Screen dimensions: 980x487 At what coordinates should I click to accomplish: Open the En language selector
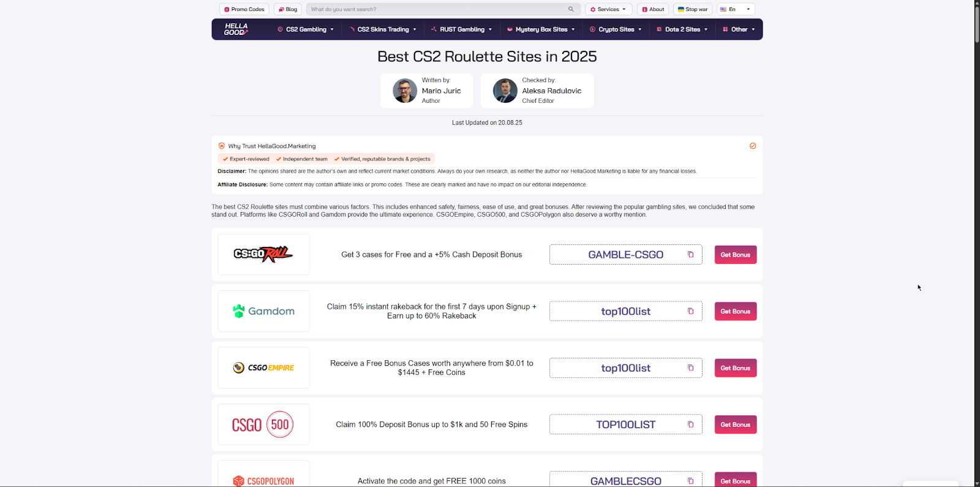[x=735, y=9]
